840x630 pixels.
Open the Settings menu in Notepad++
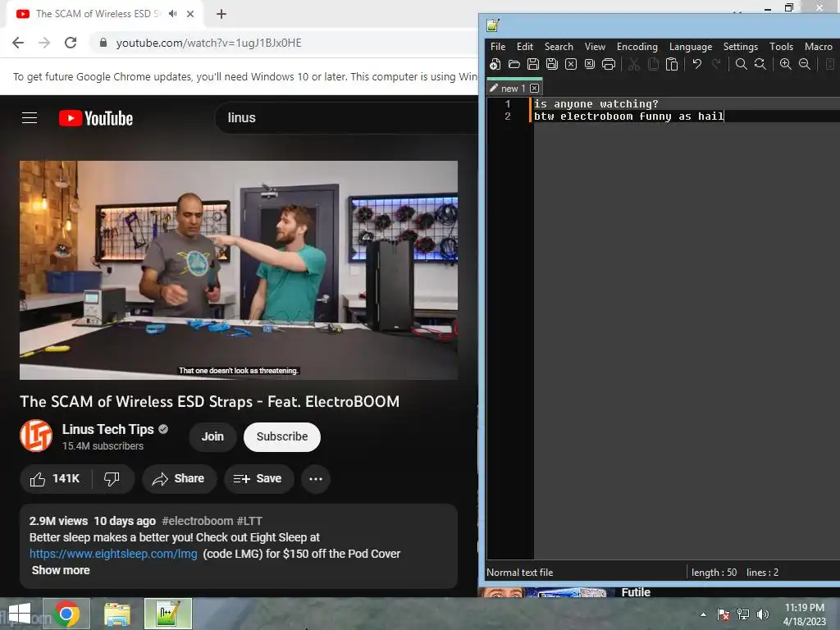click(x=741, y=47)
